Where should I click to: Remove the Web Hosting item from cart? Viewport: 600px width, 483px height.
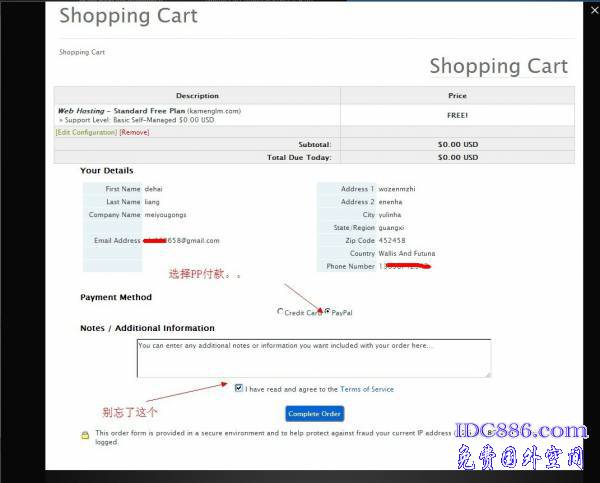tap(135, 132)
